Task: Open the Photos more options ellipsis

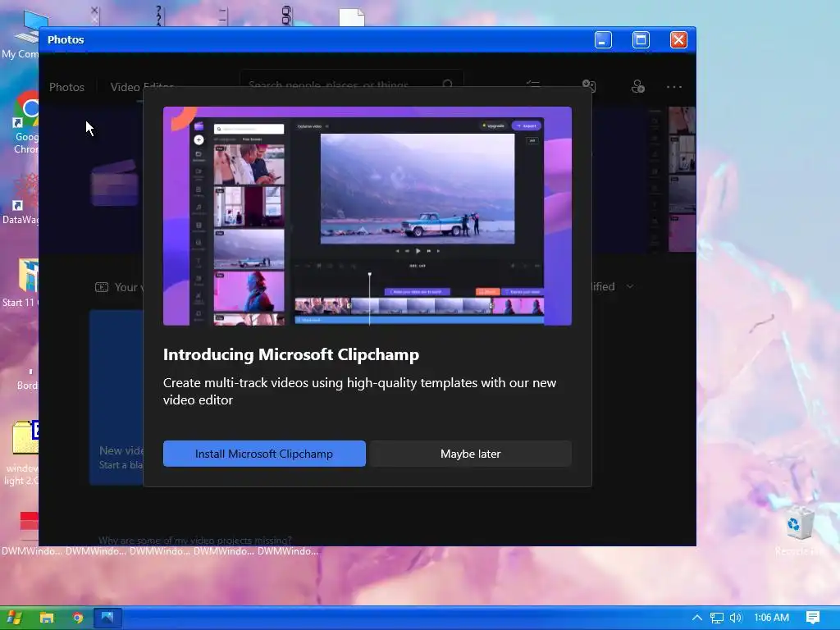Action: (x=674, y=87)
